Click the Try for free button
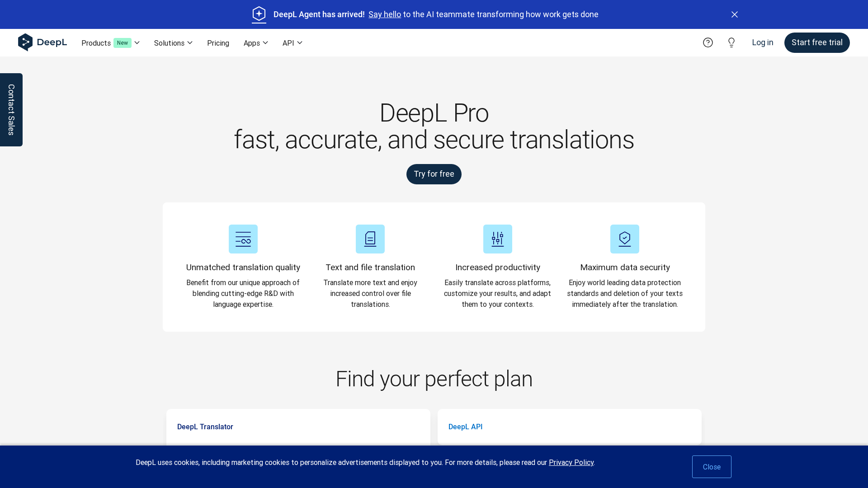Image resolution: width=868 pixels, height=488 pixels. click(434, 174)
